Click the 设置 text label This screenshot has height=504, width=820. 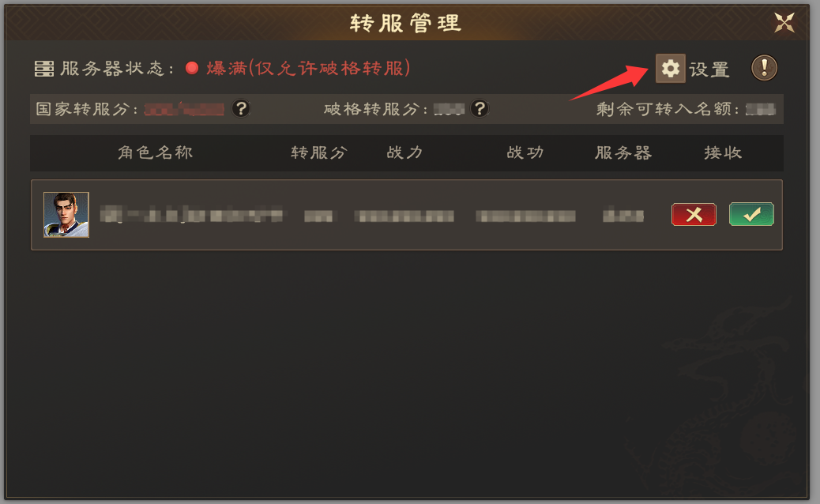click(709, 69)
